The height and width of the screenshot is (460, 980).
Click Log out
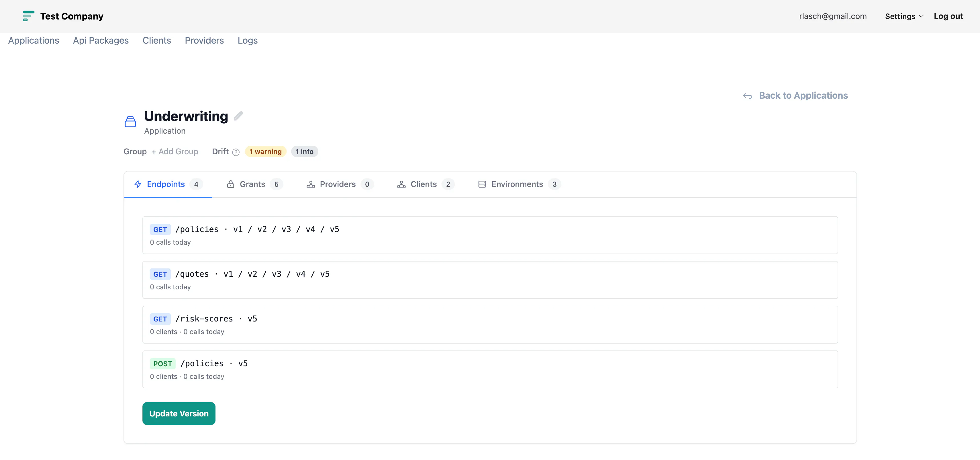[948, 16]
